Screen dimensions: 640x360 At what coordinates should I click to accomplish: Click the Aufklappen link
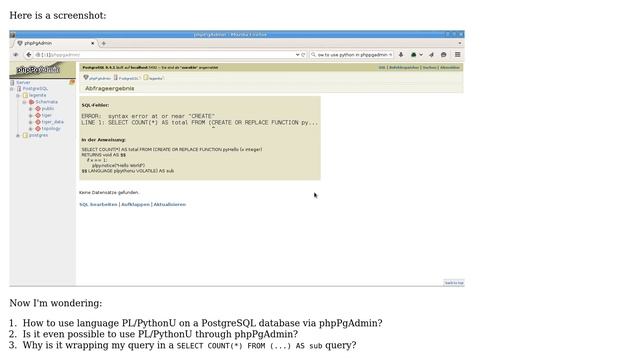click(x=136, y=204)
